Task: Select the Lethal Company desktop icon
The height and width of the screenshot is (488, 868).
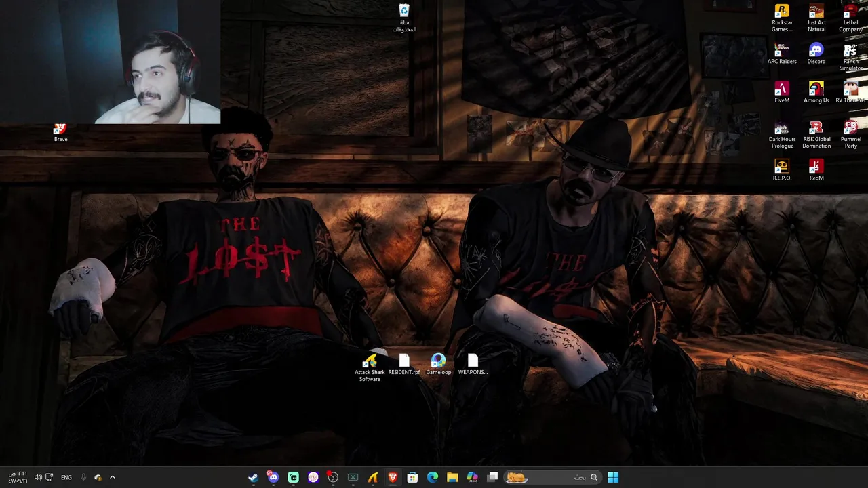Action: pos(850,18)
